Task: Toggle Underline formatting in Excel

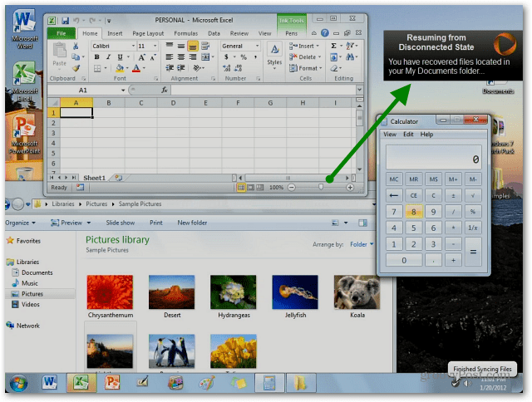Action: pyautogui.click(x=120, y=57)
